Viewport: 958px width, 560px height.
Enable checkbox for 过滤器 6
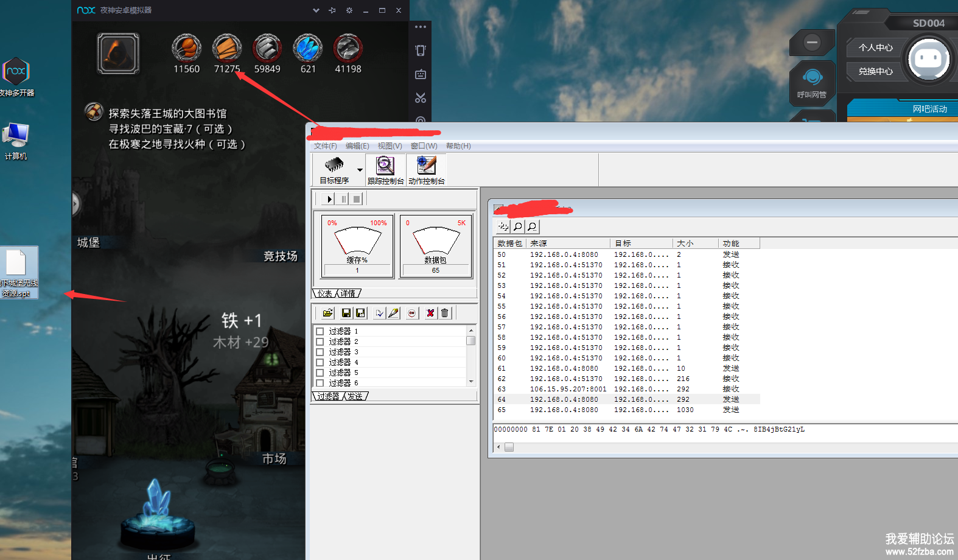[320, 383]
